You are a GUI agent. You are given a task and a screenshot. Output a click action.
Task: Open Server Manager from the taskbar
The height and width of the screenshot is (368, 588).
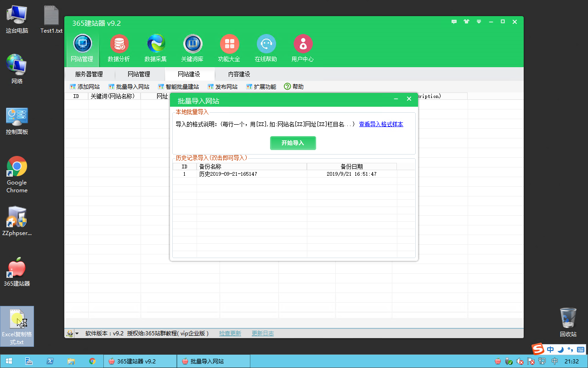point(28,361)
